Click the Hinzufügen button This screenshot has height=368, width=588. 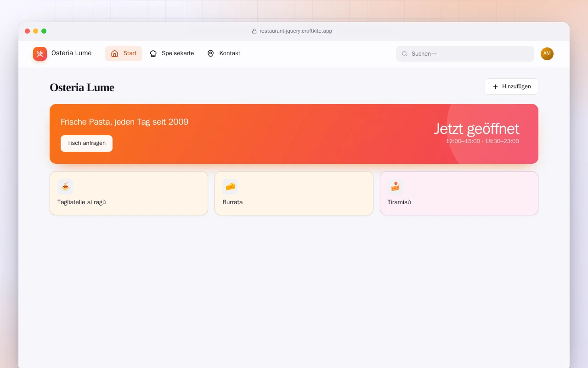click(x=511, y=86)
